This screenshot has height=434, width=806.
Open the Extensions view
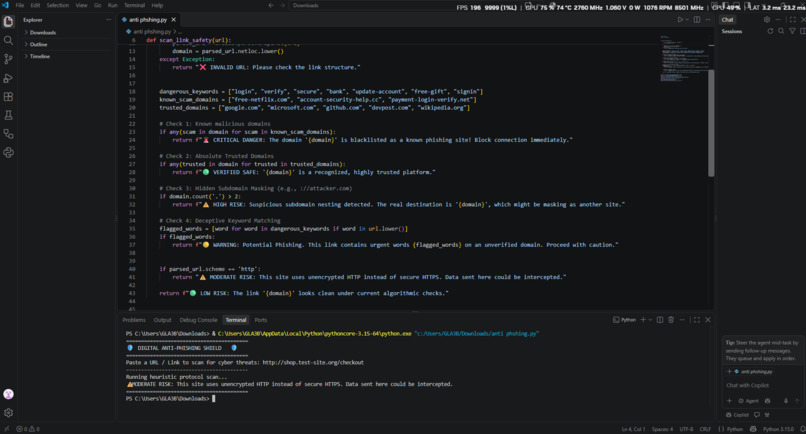click(8, 97)
